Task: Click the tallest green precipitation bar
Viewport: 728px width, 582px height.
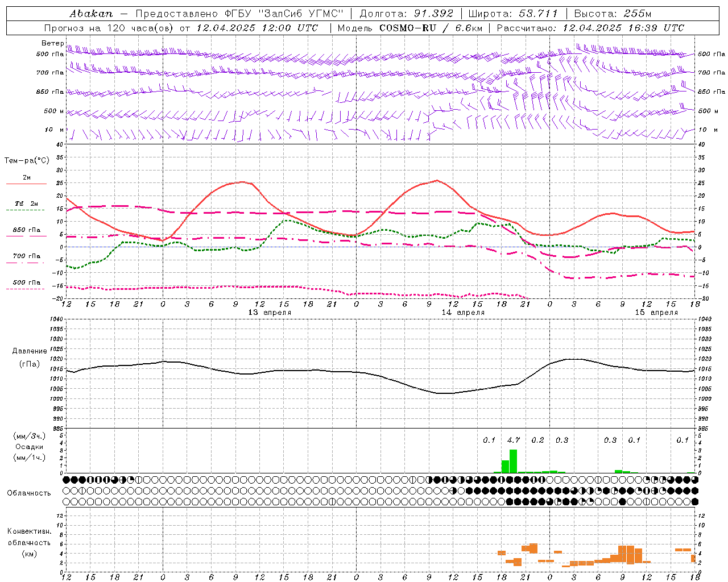Action: (x=514, y=461)
